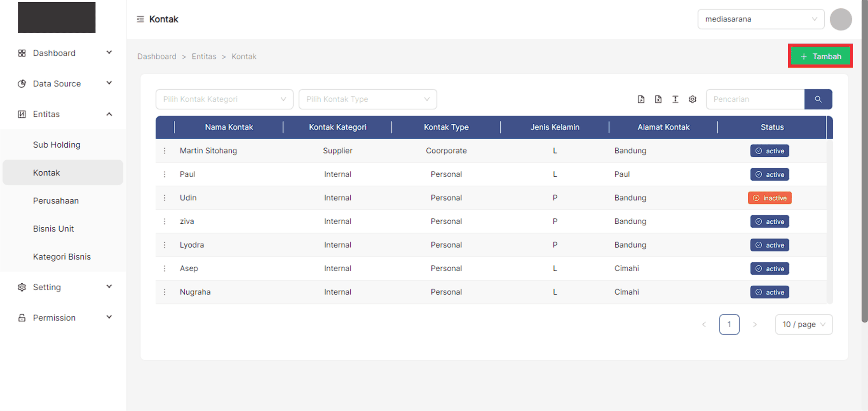
Task: Toggle sidebar with the hamburger menu icon
Action: [140, 19]
